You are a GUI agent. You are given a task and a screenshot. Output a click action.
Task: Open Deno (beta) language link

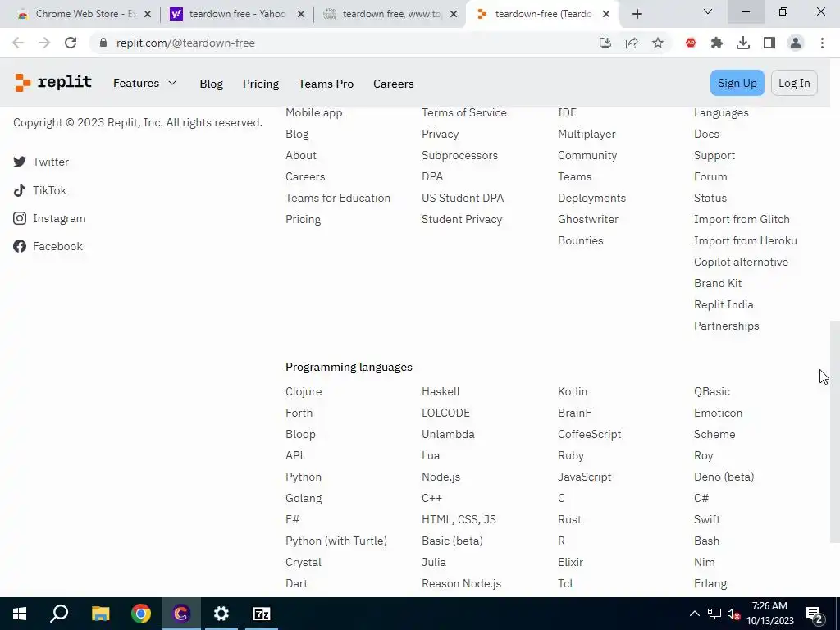tap(724, 477)
